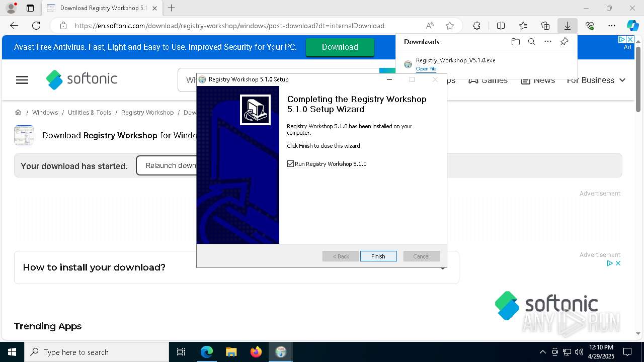Go back in Edge browser
The height and width of the screenshot is (362, 644).
[14, 26]
